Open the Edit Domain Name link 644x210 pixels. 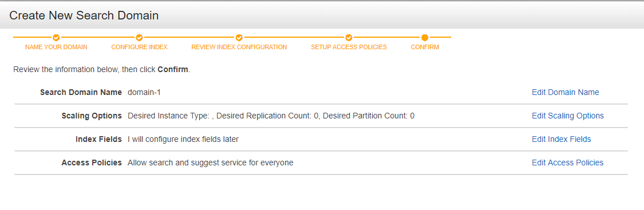click(x=565, y=92)
